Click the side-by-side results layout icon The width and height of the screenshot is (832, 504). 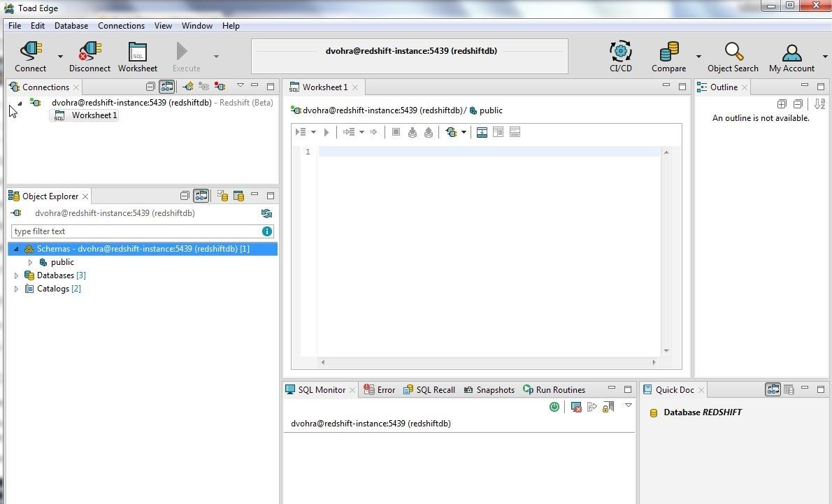[499, 132]
